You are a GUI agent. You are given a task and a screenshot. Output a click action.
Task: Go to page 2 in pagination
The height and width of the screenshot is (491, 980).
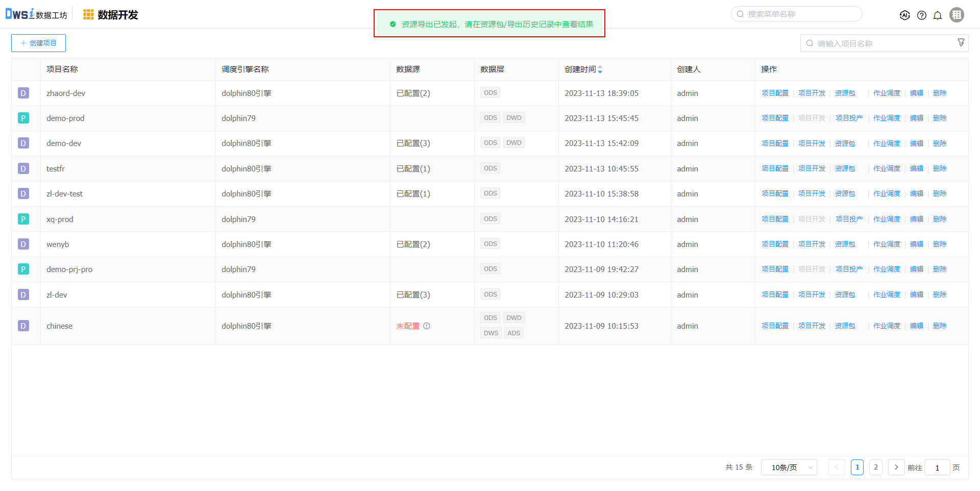[x=876, y=468]
